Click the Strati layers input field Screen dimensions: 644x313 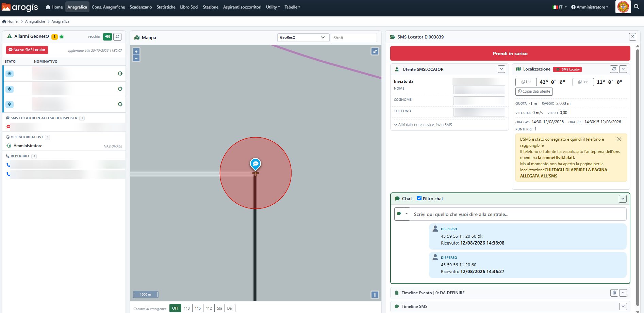coord(354,37)
